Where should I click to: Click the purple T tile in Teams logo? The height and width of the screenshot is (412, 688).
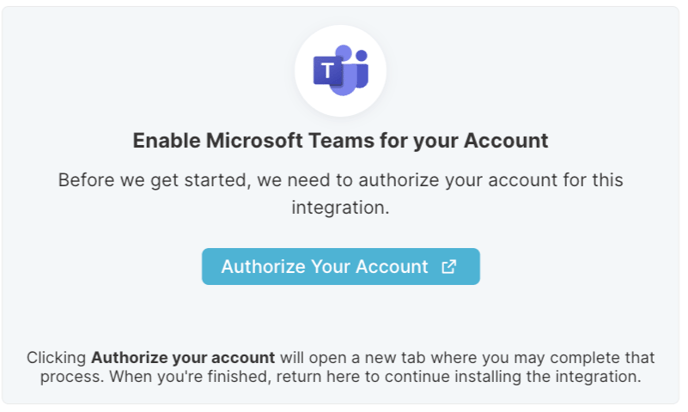point(328,70)
